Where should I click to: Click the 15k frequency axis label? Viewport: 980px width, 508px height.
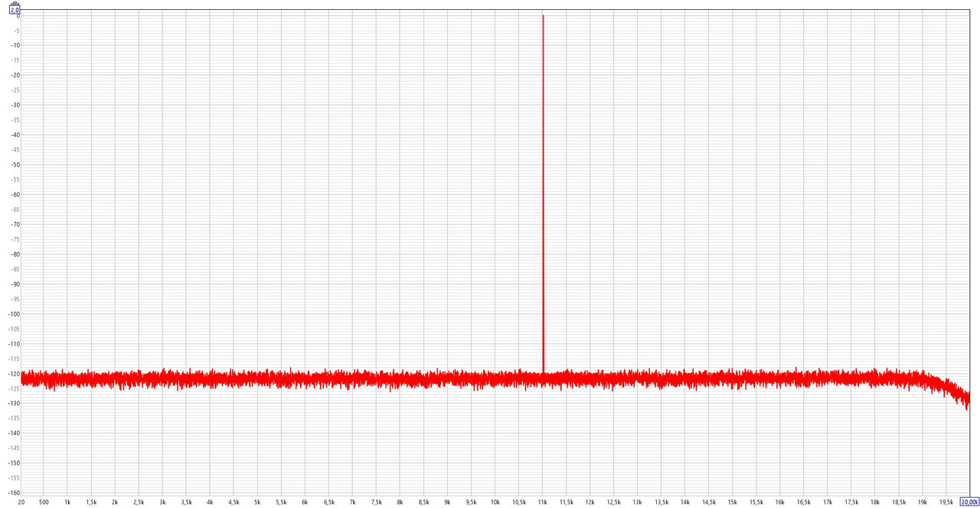click(733, 502)
